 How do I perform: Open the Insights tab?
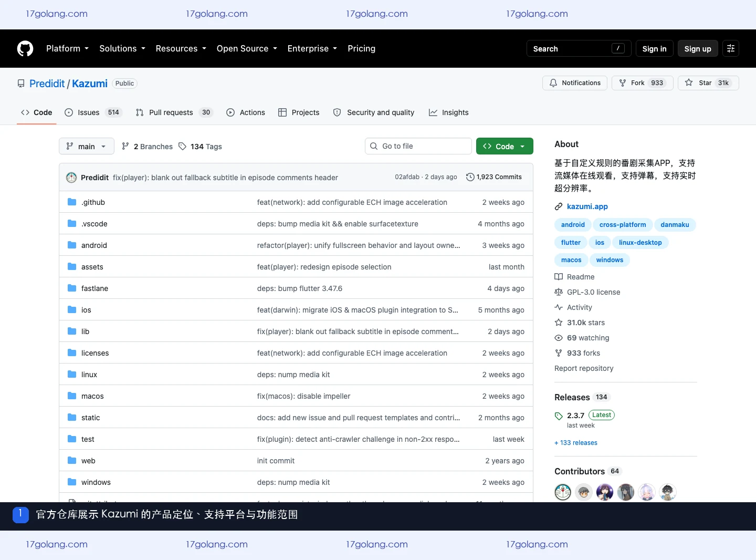(449, 112)
